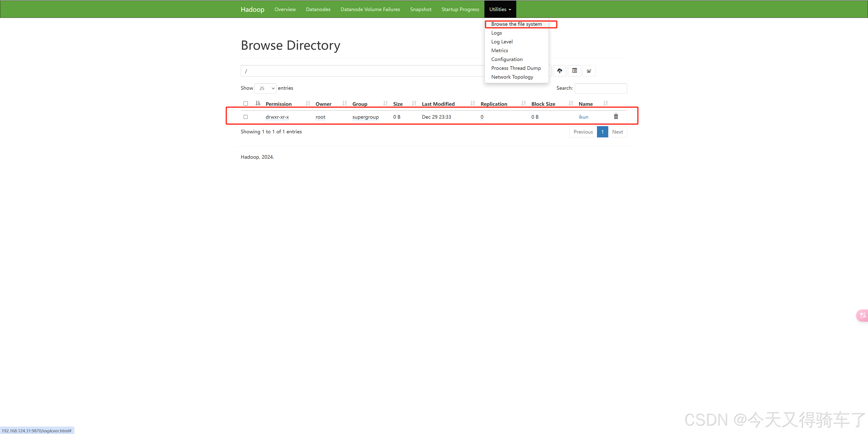Select Browse the file system menu entry
The width and height of the screenshot is (868, 434).
516,24
